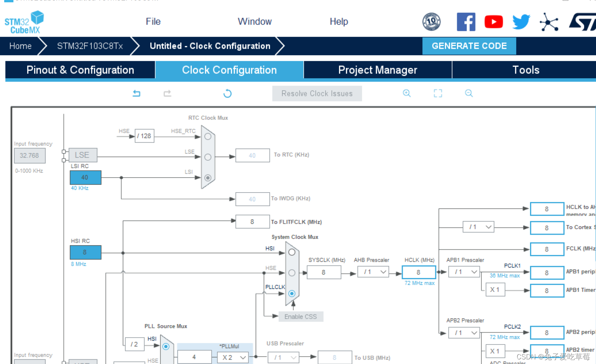Open the Cortex System timer divider dropdown
The height and width of the screenshot is (364, 596).
(478, 227)
